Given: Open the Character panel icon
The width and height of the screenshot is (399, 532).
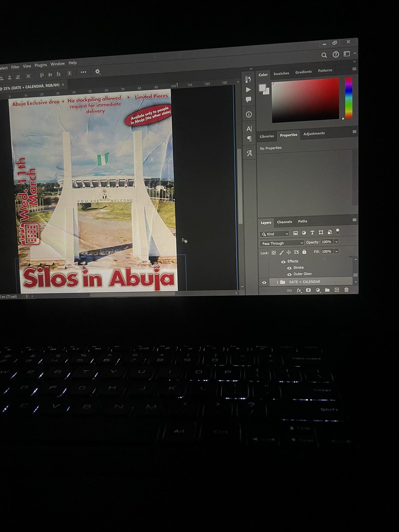Looking at the screenshot, I should click(249, 129).
